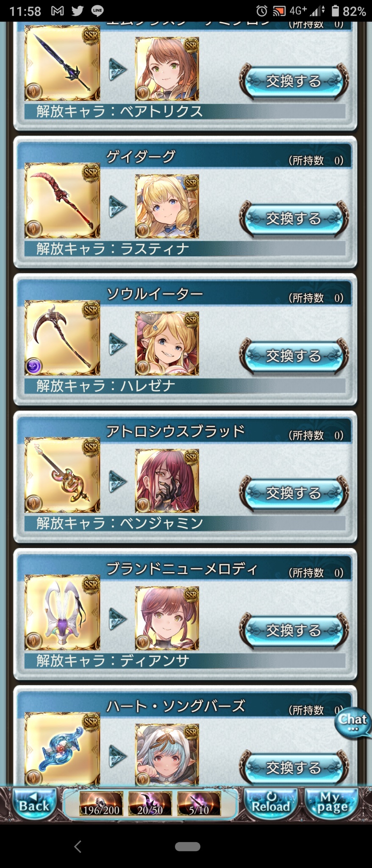
Task: Exchange for the ソウルイーター weapon
Action: tap(294, 356)
